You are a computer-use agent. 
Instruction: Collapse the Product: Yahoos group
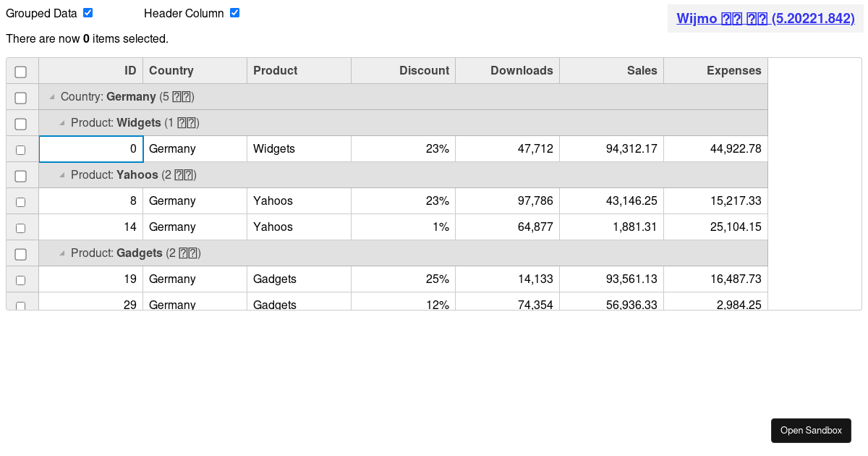point(61,175)
